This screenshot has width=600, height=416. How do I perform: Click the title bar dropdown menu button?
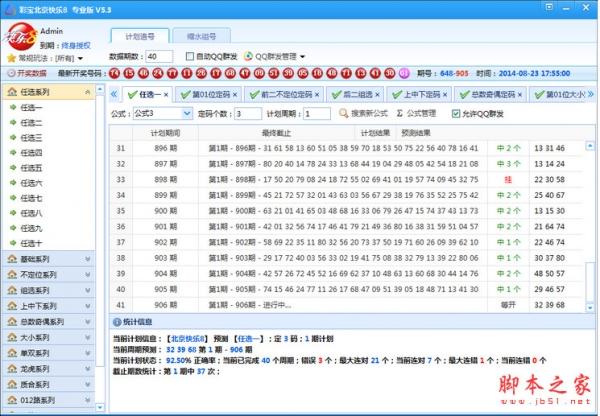click(549, 7)
